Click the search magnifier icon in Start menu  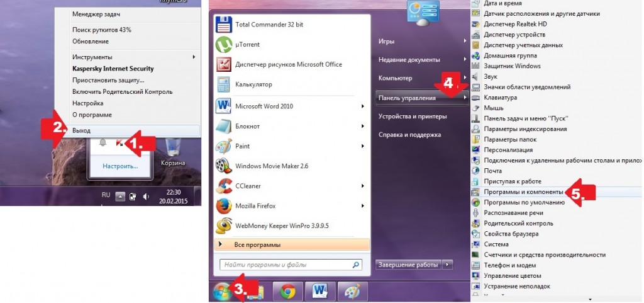coord(356,265)
